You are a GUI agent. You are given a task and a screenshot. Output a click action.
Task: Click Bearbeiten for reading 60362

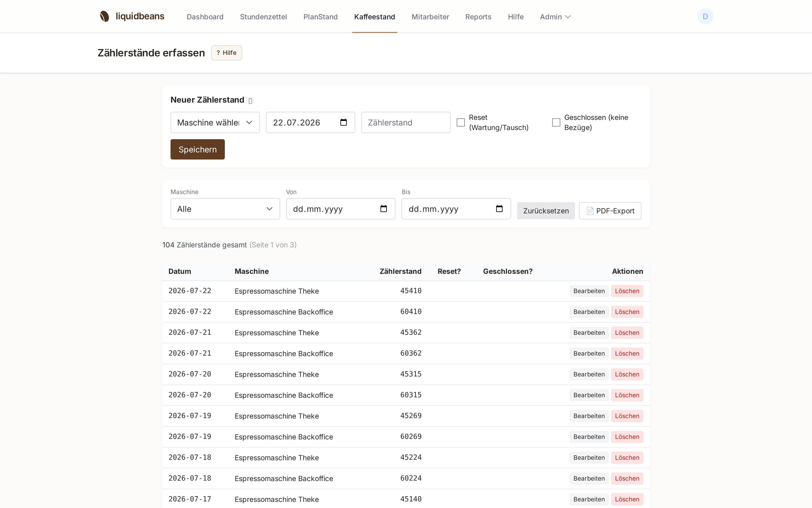pyautogui.click(x=589, y=354)
